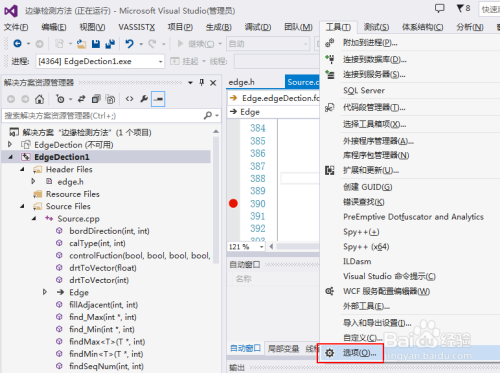Open the Solution Explorer window options dropdown
Viewport: 500px width, 373px height.
click(190, 82)
